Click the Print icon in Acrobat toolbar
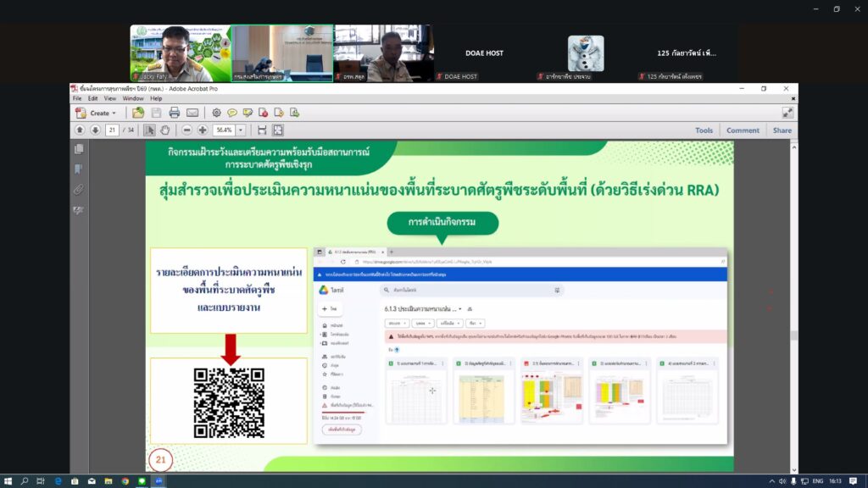The image size is (868, 488). tap(174, 113)
